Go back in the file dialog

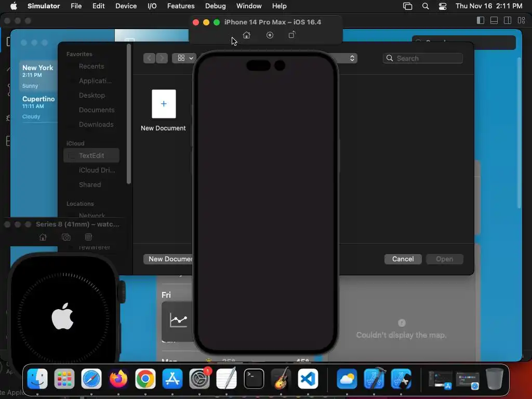pos(149,58)
